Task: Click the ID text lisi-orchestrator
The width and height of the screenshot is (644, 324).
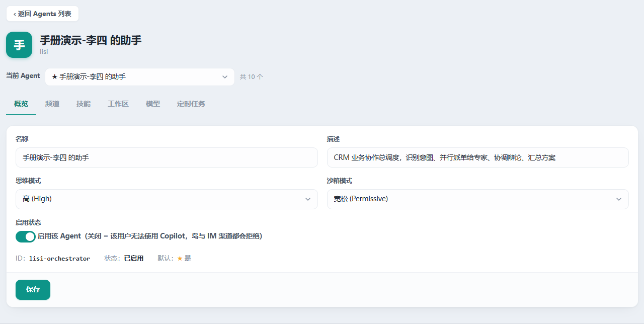Action: point(59,259)
